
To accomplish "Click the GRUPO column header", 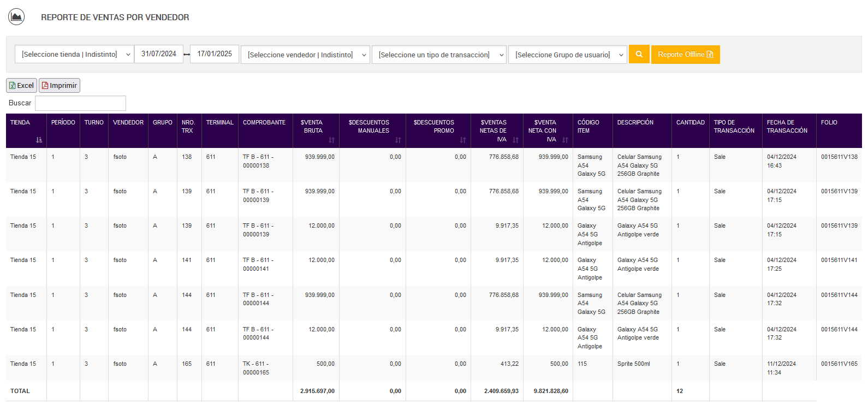I will [x=163, y=130].
